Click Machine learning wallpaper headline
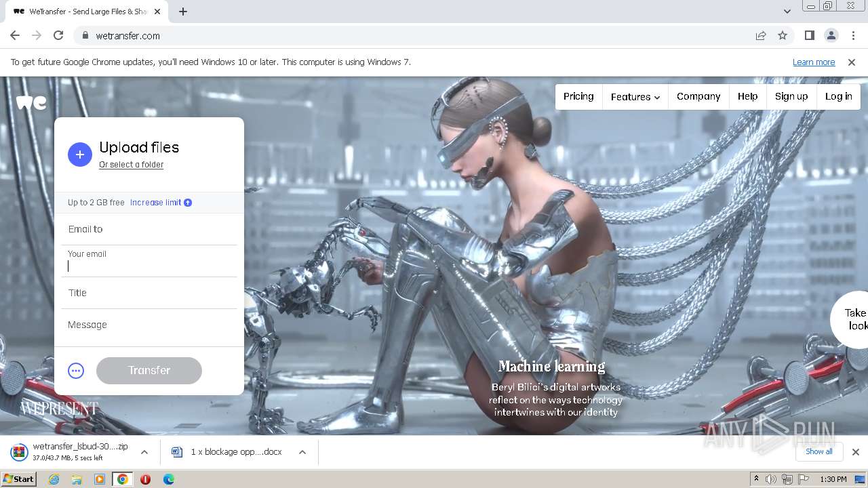Screen dimensions: 868x488 552,367
